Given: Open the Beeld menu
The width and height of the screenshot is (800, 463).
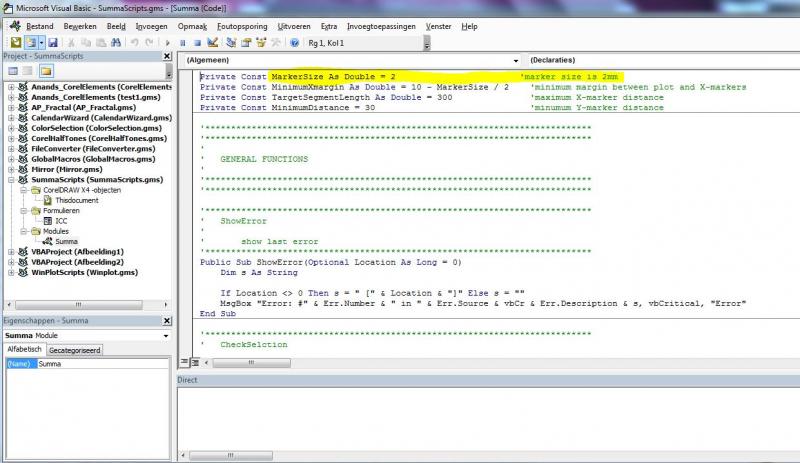Looking at the screenshot, I should (116, 26).
